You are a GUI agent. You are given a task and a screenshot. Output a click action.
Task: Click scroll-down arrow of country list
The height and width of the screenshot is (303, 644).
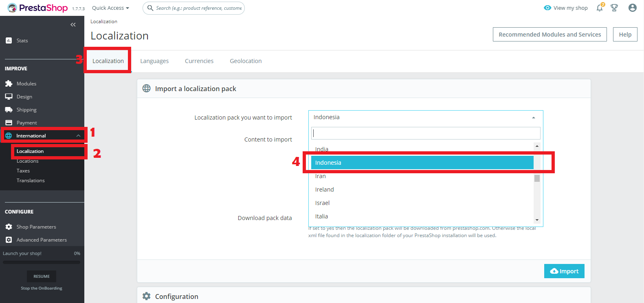coord(537,220)
